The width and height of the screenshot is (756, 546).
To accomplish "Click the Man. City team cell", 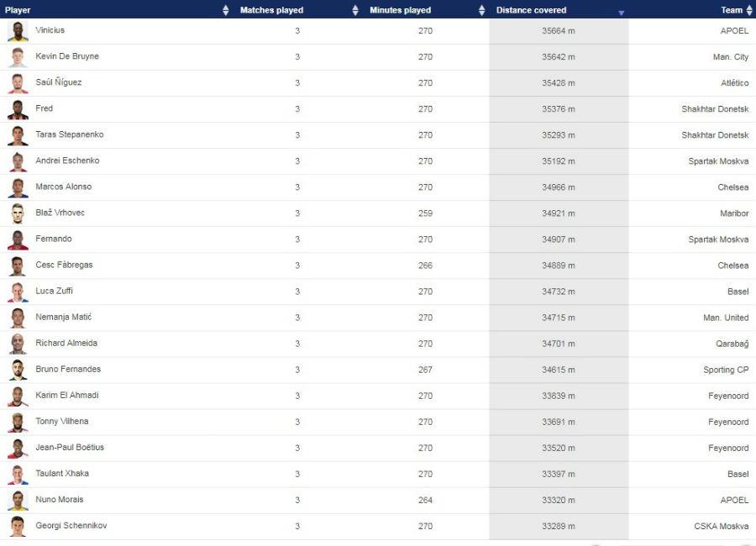I will 731,57.
